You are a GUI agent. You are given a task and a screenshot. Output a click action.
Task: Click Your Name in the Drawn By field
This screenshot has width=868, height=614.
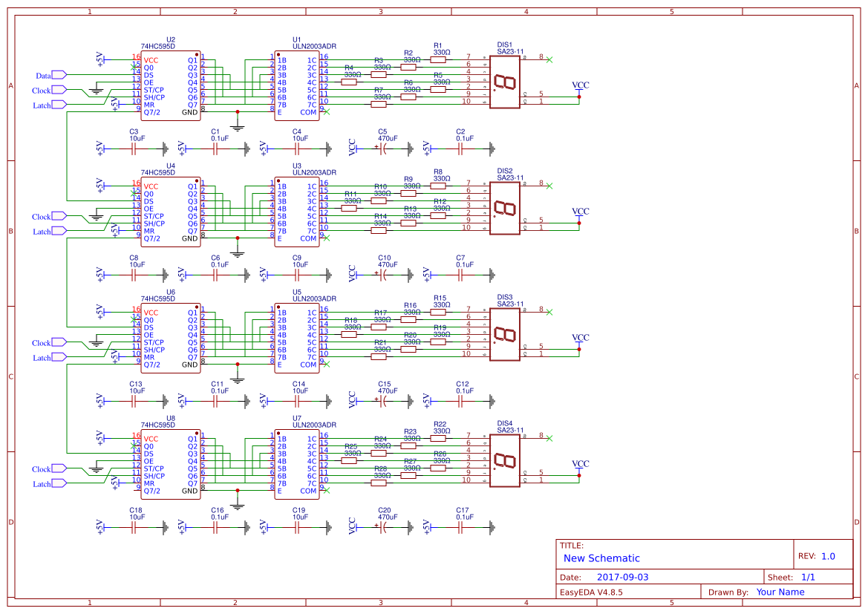coord(780,592)
